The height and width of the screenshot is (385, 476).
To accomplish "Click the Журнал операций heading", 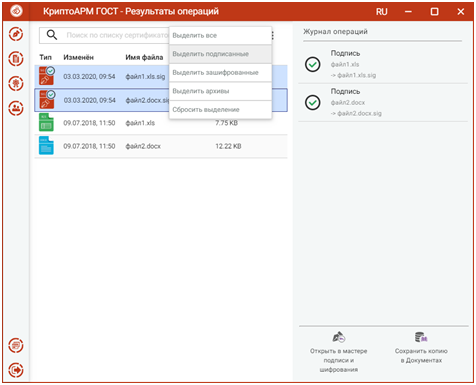I will click(335, 32).
